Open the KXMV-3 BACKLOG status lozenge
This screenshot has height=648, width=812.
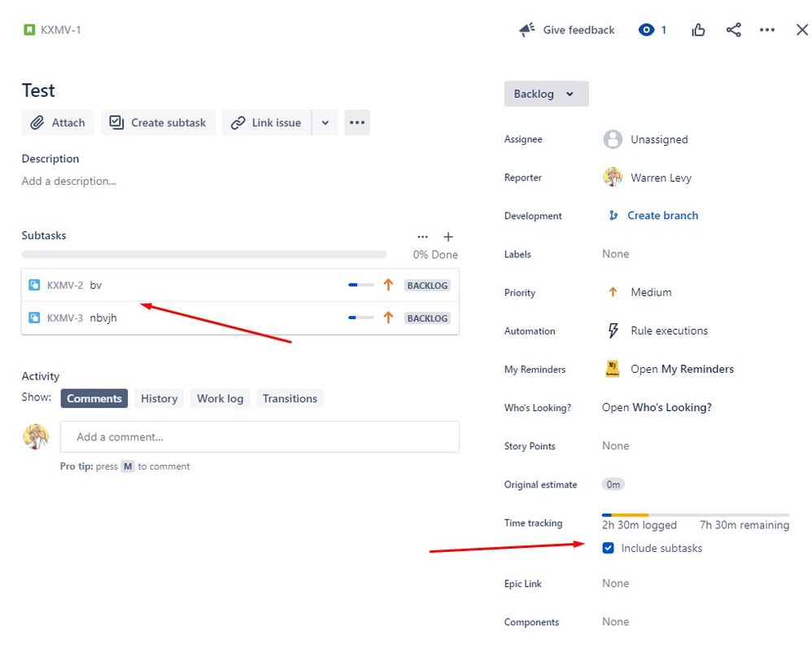[427, 318]
